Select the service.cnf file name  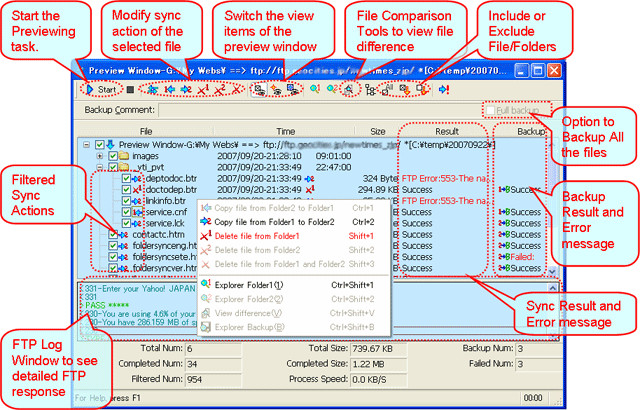166,212
